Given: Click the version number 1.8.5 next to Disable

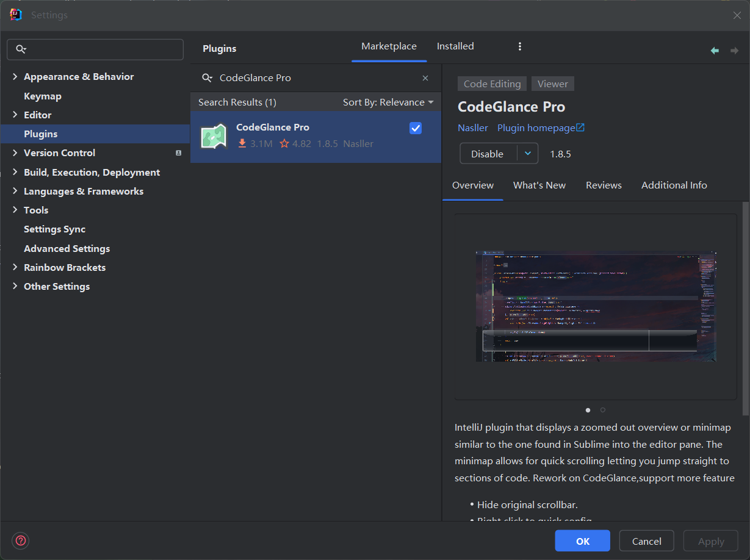Looking at the screenshot, I should (x=561, y=154).
